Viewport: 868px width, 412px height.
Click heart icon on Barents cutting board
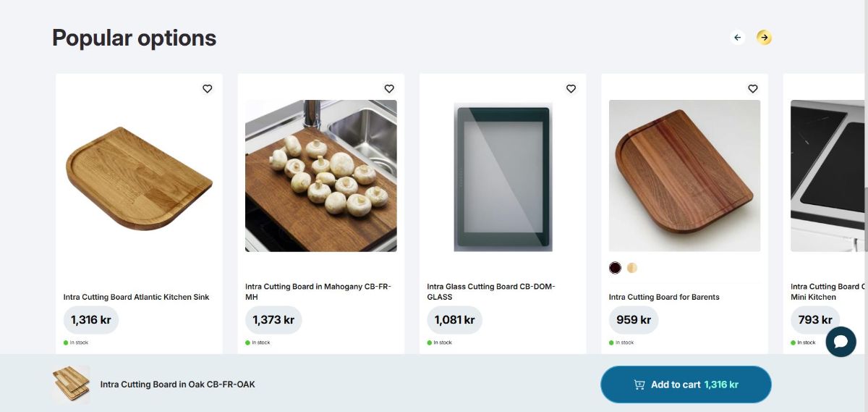coord(753,88)
